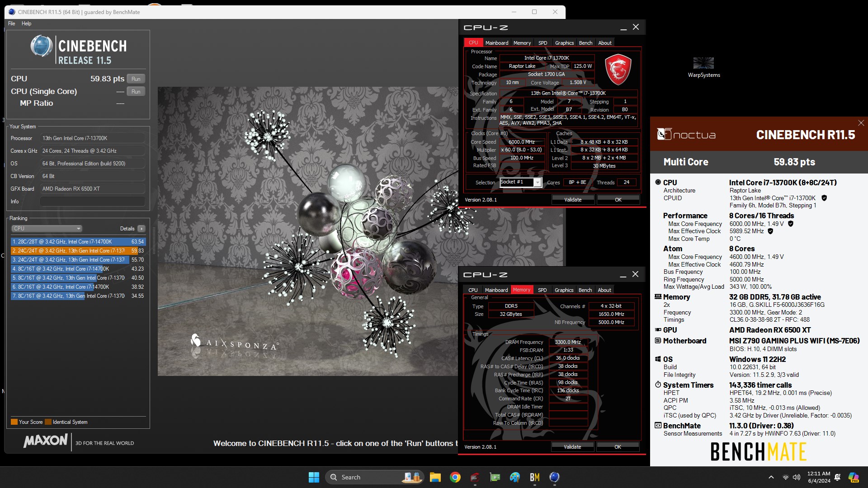Select ranking row 1 i7-14700K 63.54
Screen dimensions: 868x488
point(78,242)
